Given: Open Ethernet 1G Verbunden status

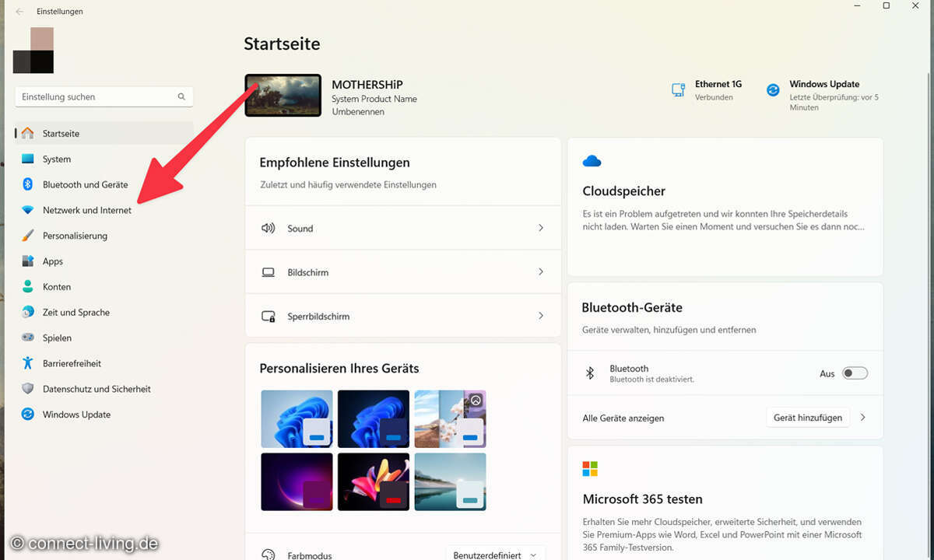Looking at the screenshot, I should (x=707, y=90).
